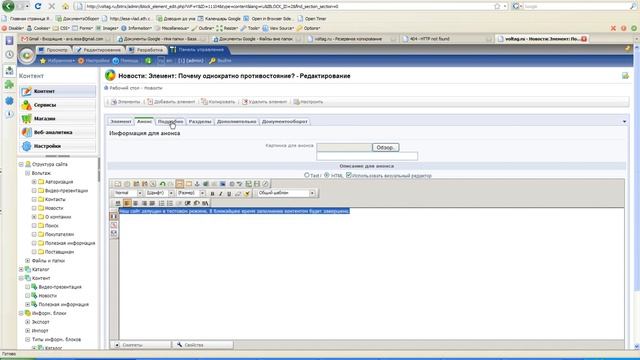Insert bulleted list in editor

point(170,203)
